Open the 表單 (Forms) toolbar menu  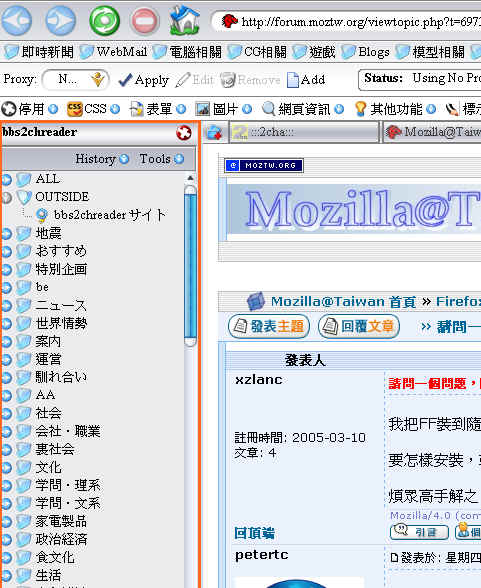click(157, 109)
